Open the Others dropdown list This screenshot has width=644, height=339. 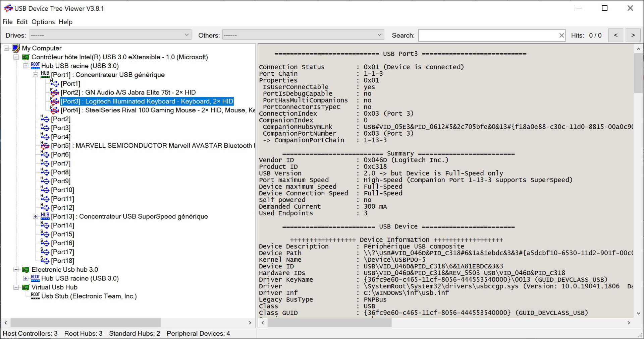point(379,35)
